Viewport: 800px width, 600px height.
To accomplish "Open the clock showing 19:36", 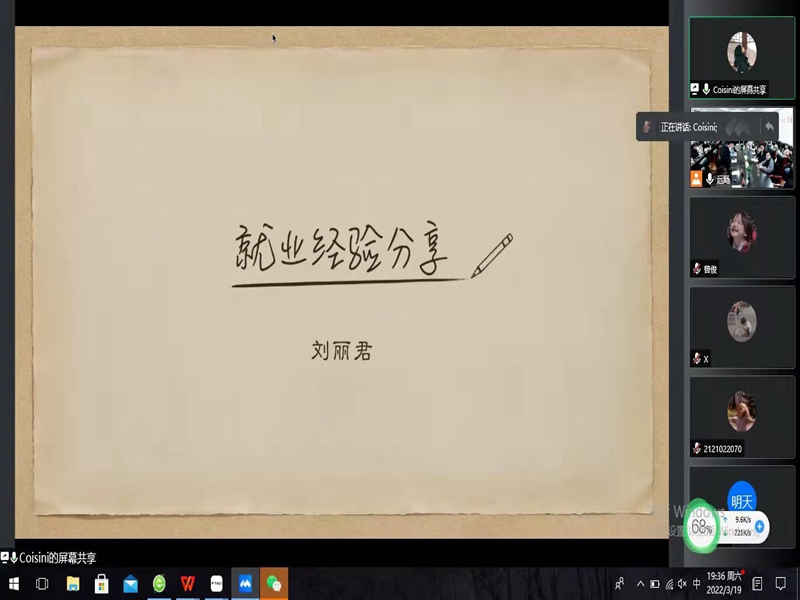I will point(724,583).
